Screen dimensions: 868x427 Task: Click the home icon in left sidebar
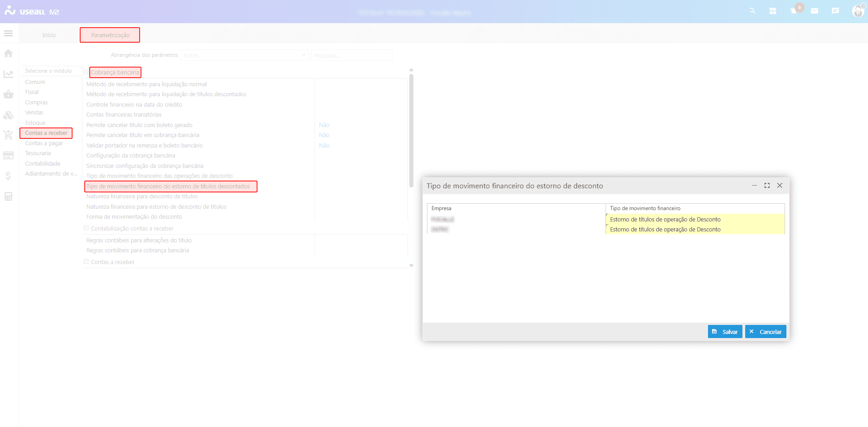[8, 54]
